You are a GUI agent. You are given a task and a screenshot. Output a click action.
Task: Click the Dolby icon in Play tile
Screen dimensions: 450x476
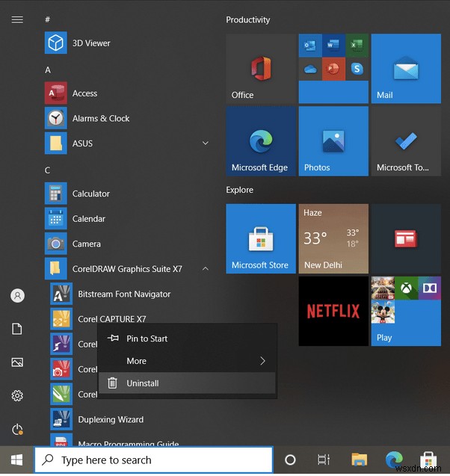[x=429, y=288]
